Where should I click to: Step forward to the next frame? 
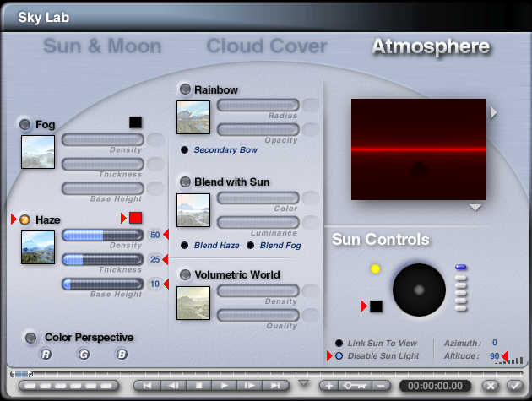(250, 386)
